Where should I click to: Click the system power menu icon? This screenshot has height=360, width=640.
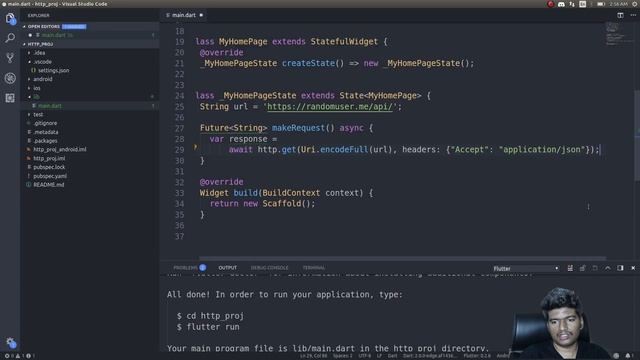click(x=635, y=4)
